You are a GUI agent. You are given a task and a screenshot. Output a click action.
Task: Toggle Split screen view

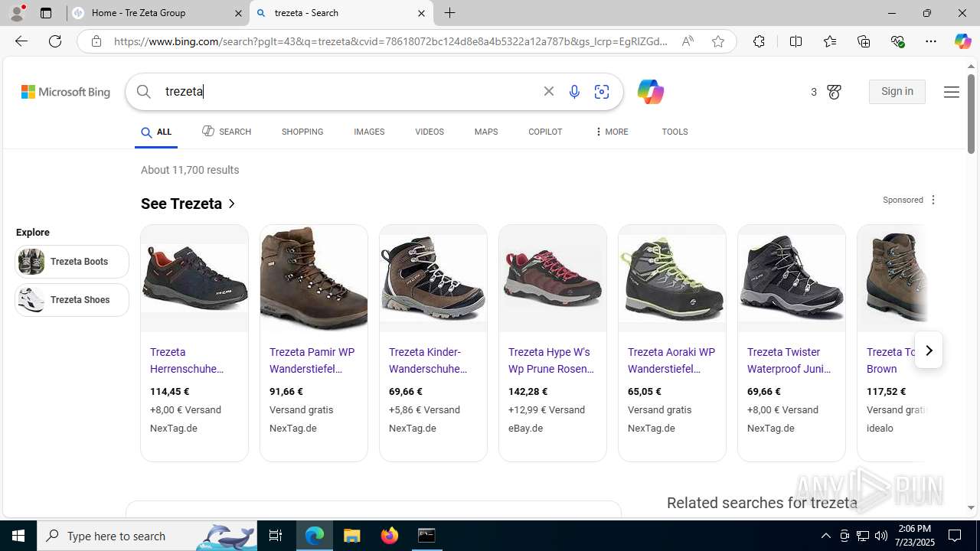coord(795,41)
